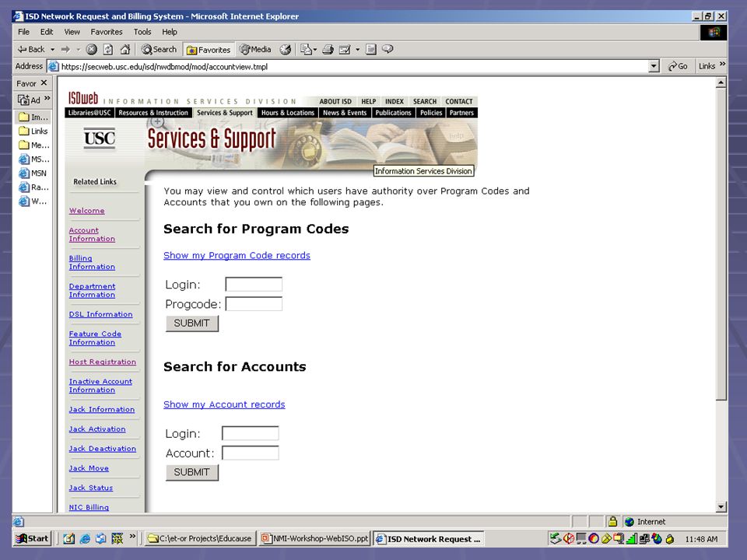747x560 pixels.
Task: Select the Resources & Instruction tab
Action: point(153,113)
